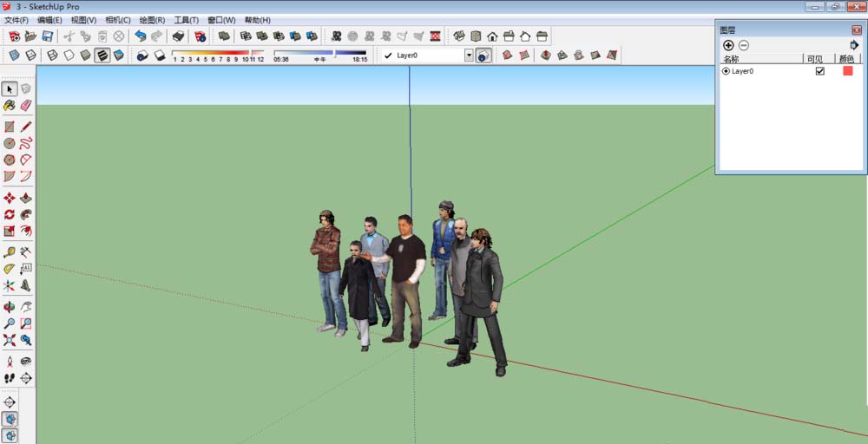This screenshot has width=868, height=444.
Task: Open the layers panel details arrow menu
Action: [854, 45]
